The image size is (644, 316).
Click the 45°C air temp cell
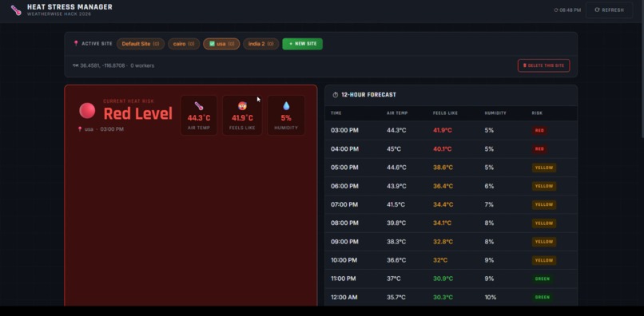[394, 149]
